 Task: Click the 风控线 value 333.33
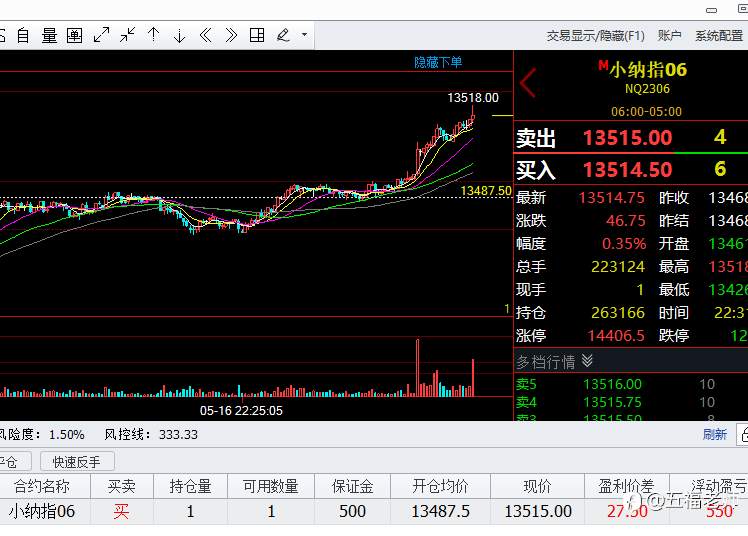(178, 434)
